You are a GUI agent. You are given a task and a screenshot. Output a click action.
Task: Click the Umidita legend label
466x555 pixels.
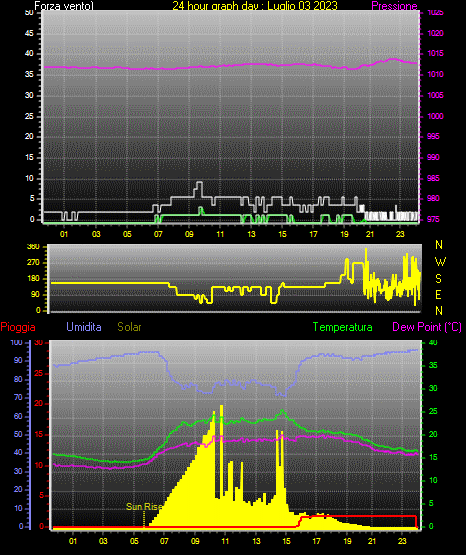tap(84, 327)
